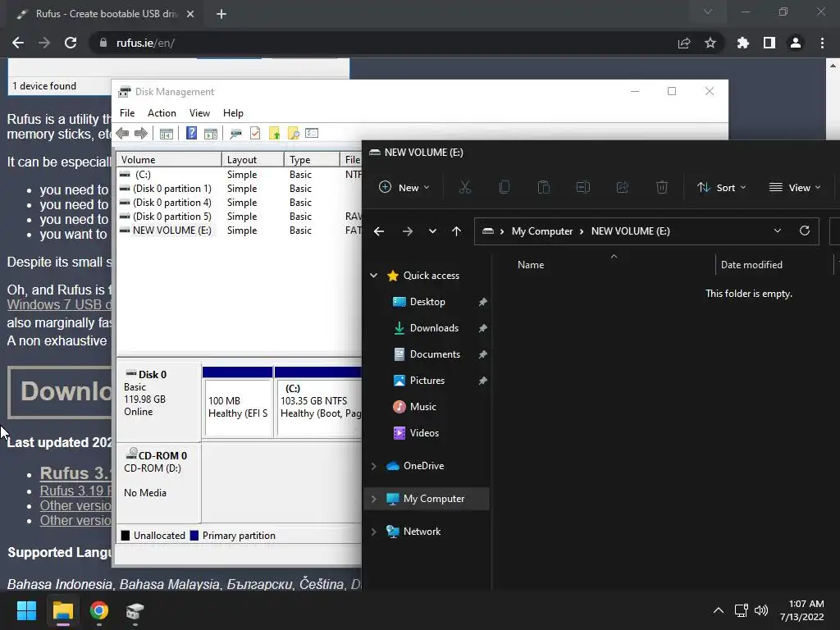Go back in File Explorer navigation
Viewport: 840px width, 630px height.
379,231
